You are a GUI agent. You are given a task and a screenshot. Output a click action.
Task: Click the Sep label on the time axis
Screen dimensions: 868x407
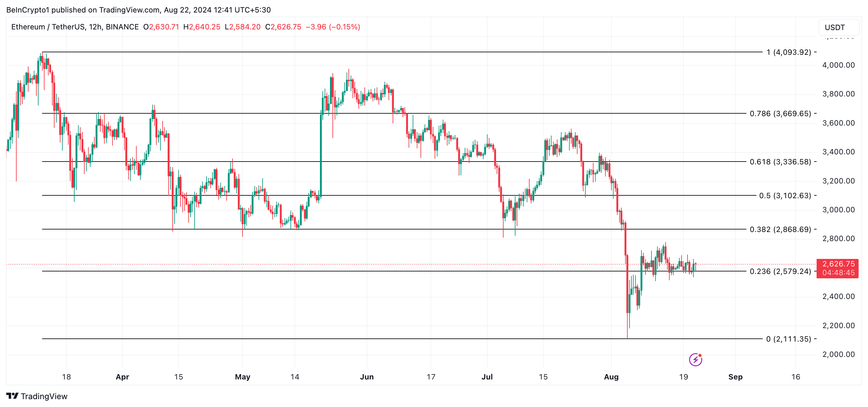click(735, 377)
